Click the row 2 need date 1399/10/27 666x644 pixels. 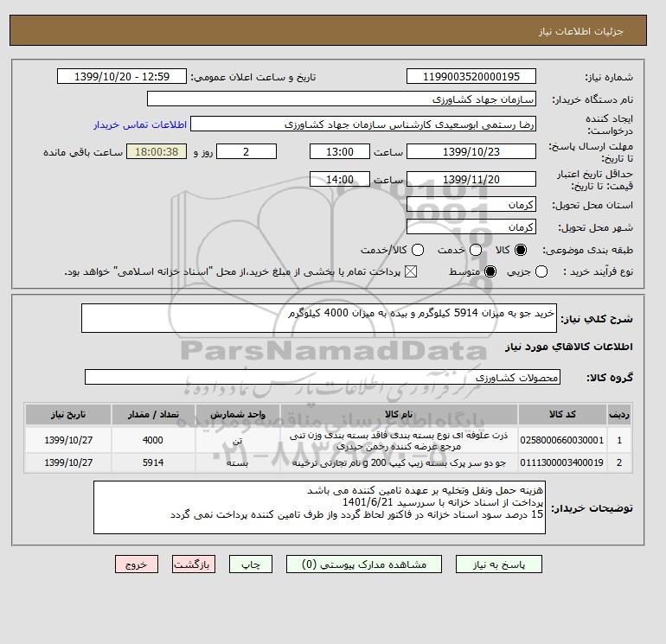point(68,462)
